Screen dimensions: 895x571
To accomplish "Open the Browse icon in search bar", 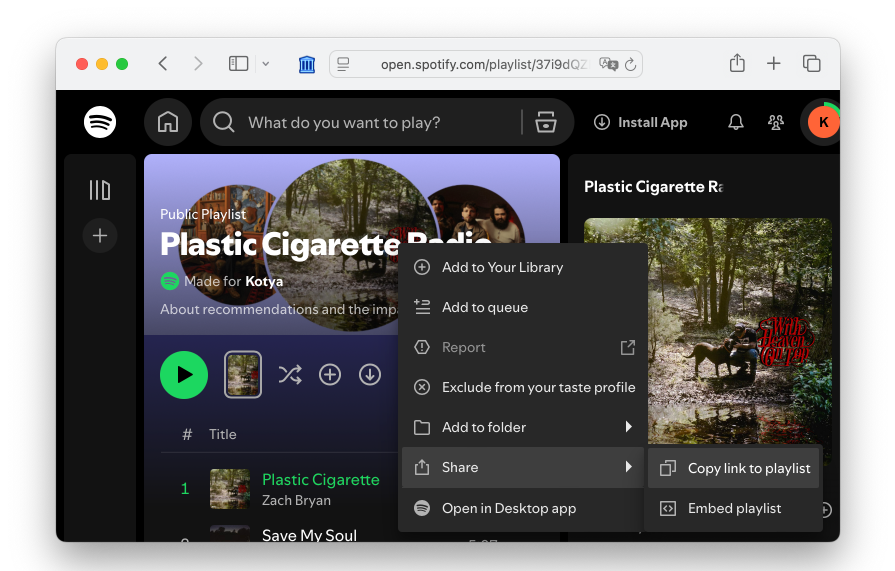I will 546,122.
